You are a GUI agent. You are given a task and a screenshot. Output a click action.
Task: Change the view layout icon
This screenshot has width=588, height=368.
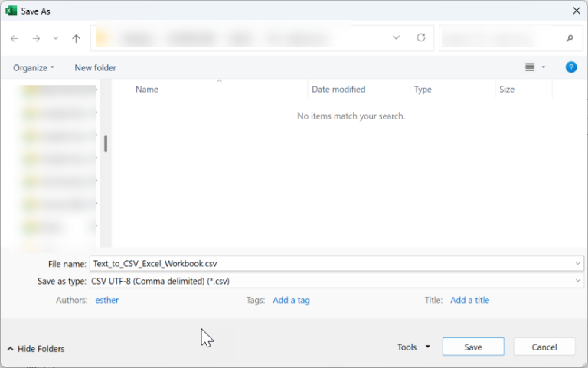pos(530,67)
